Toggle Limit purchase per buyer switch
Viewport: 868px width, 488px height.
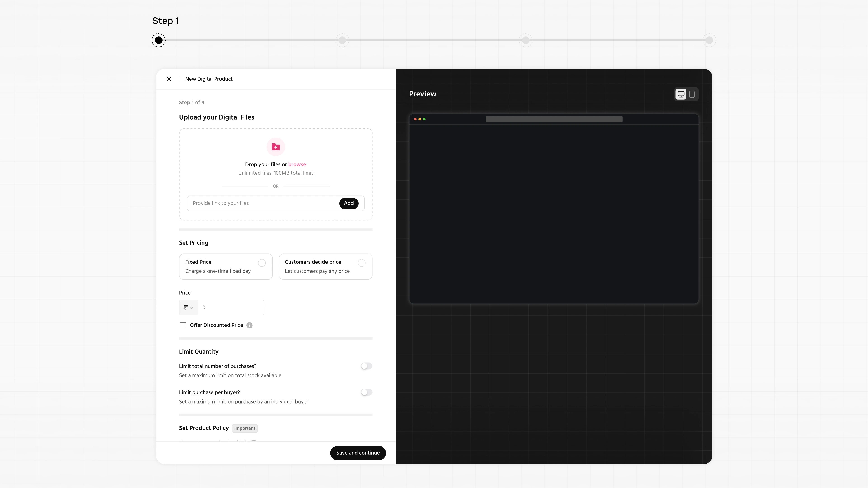[x=366, y=392]
